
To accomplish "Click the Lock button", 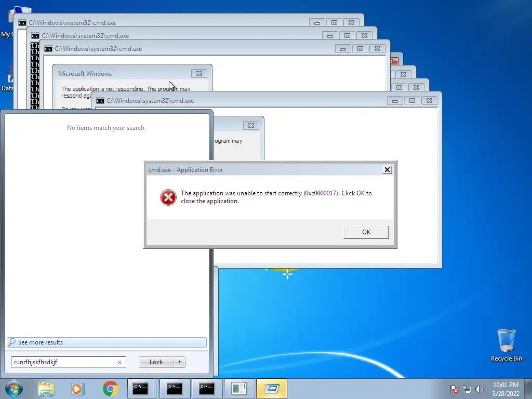I will tap(156, 362).
